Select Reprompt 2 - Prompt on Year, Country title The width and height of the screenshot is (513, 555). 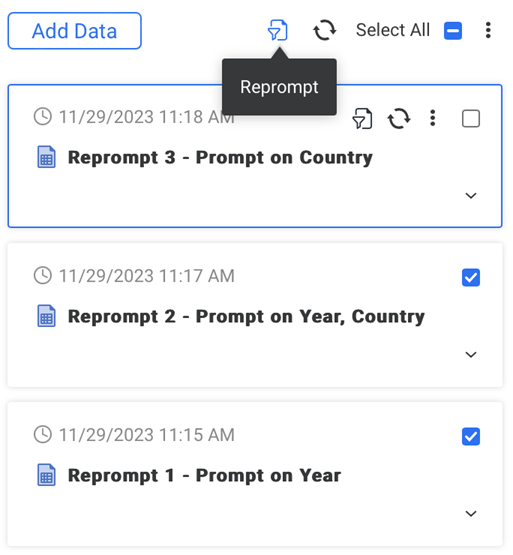tap(246, 316)
